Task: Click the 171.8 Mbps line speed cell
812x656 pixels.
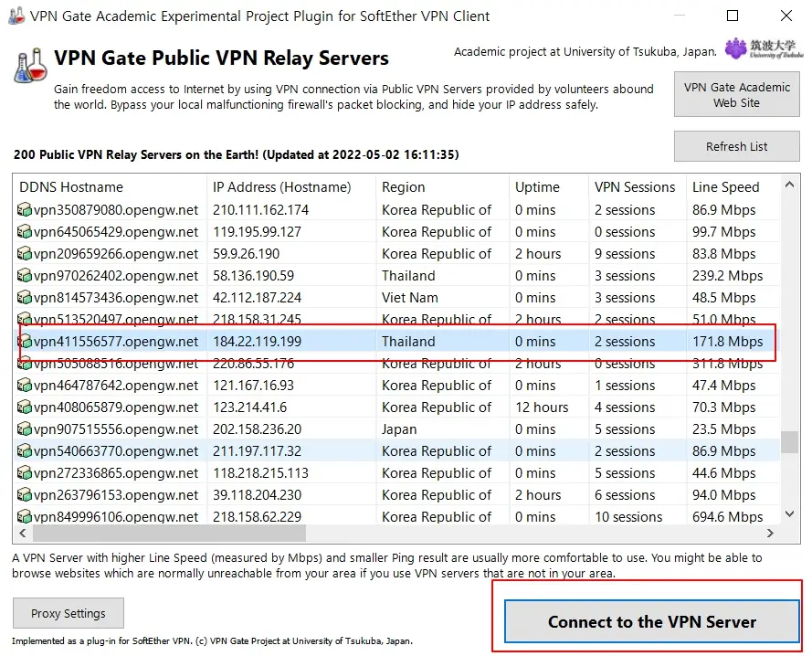Action: pyautogui.click(x=728, y=342)
